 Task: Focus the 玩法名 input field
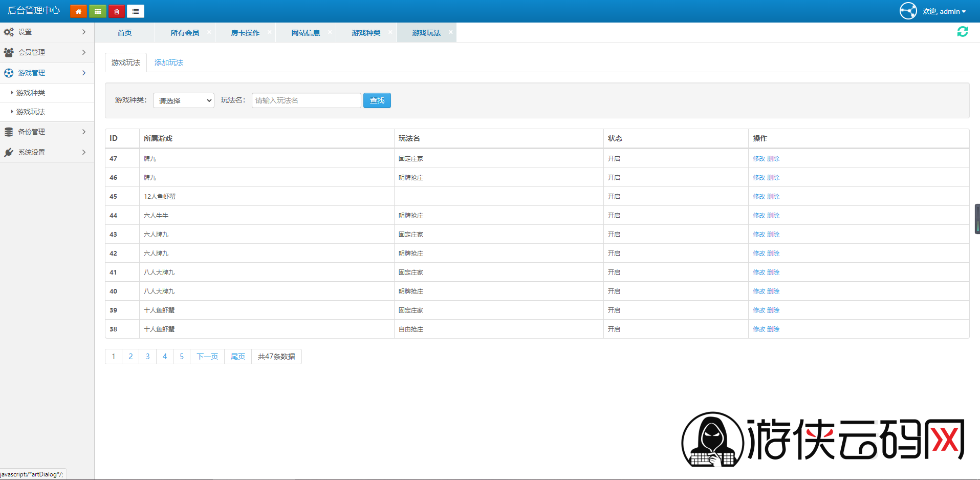click(306, 100)
